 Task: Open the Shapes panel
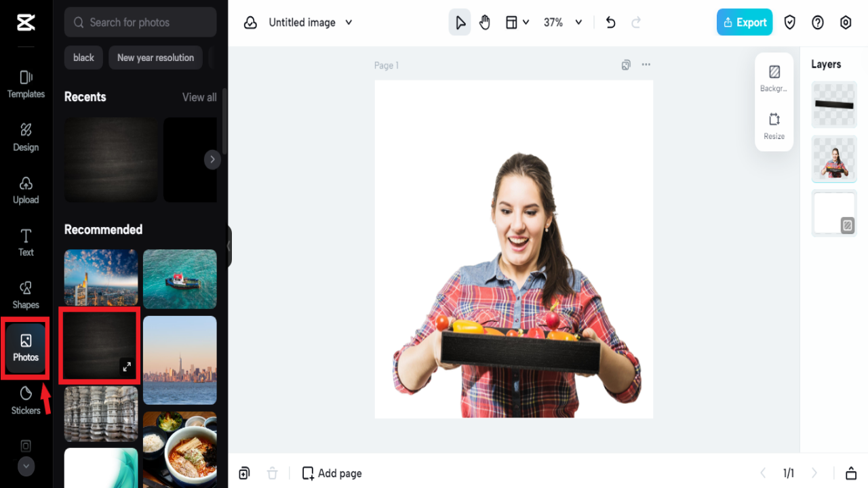coord(25,295)
